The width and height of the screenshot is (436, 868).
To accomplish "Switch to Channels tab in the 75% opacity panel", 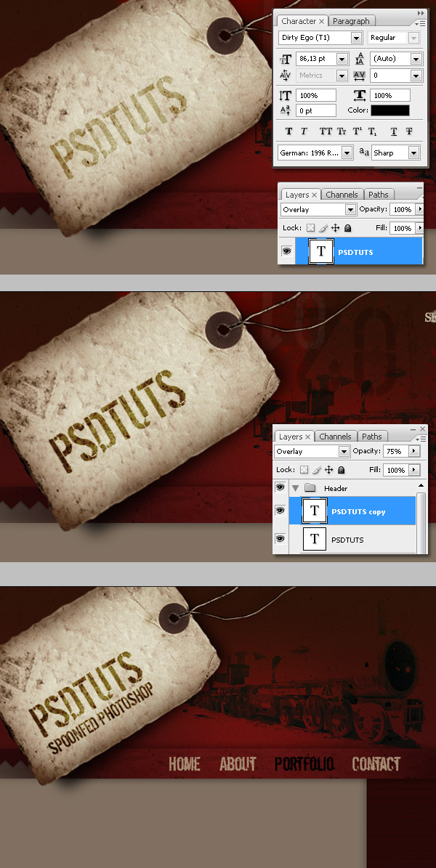I will (x=335, y=437).
